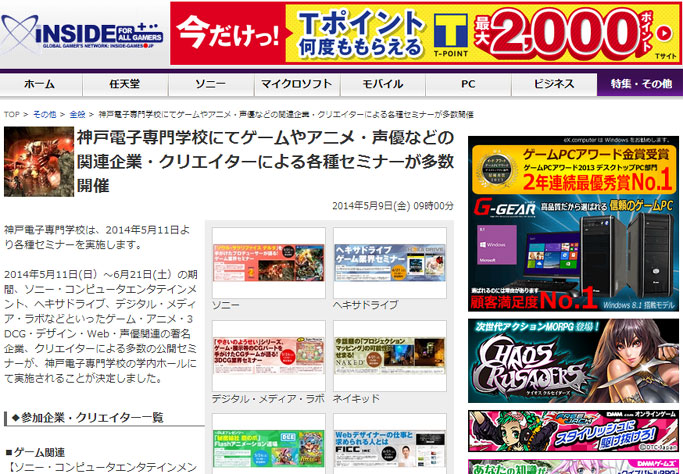Click the T-POINT logo in the banner

tap(450, 35)
